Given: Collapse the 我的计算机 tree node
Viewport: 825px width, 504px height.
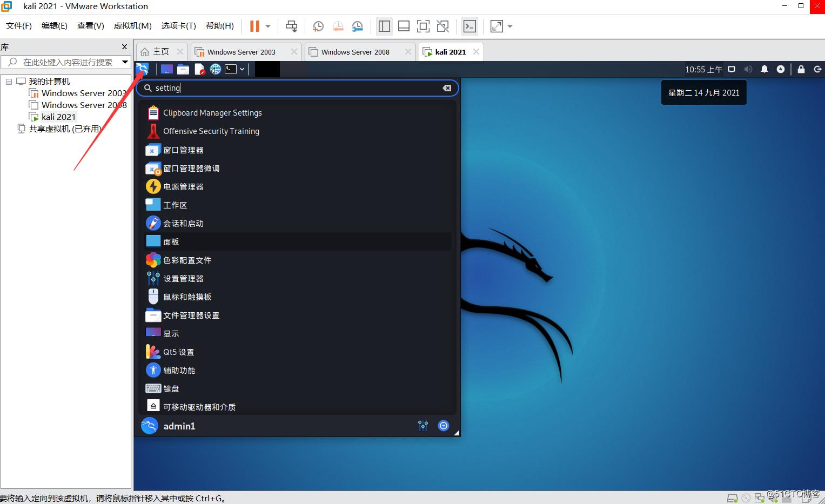Looking at the screenshot, I should click(x=9, y=82).
